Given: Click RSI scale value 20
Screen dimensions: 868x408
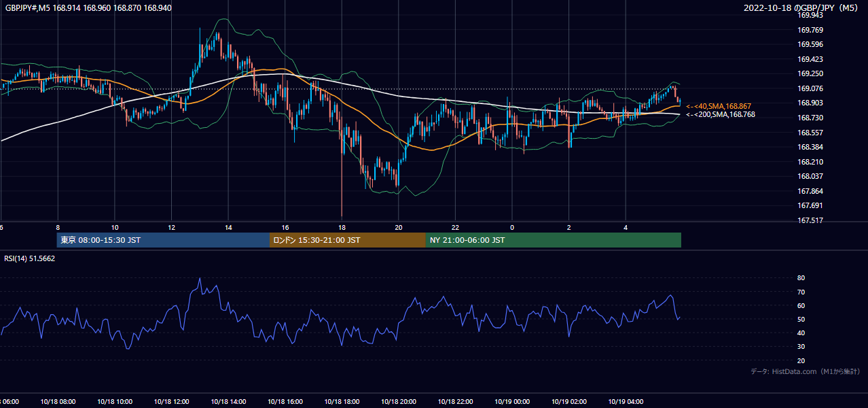Looking at the screenshot, I should pyautogui.click(x=801, y=360).
